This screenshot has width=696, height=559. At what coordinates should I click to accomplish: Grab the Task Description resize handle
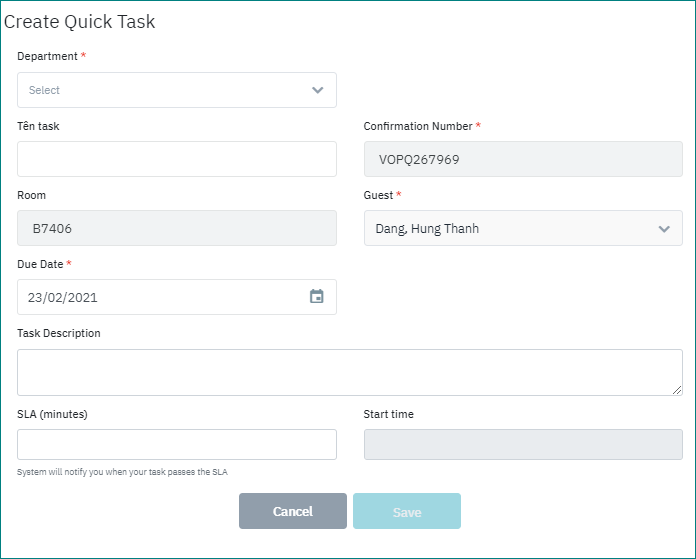point(677,390)
